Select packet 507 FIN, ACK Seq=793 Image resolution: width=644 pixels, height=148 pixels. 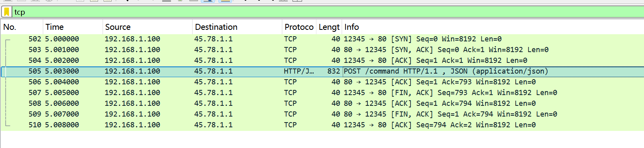coord(322,93)
